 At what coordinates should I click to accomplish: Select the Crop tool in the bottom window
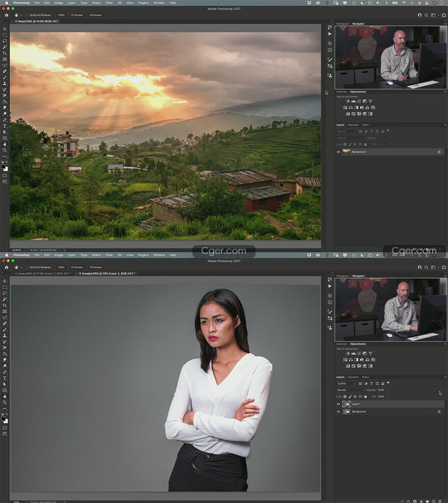coord(5,305)
